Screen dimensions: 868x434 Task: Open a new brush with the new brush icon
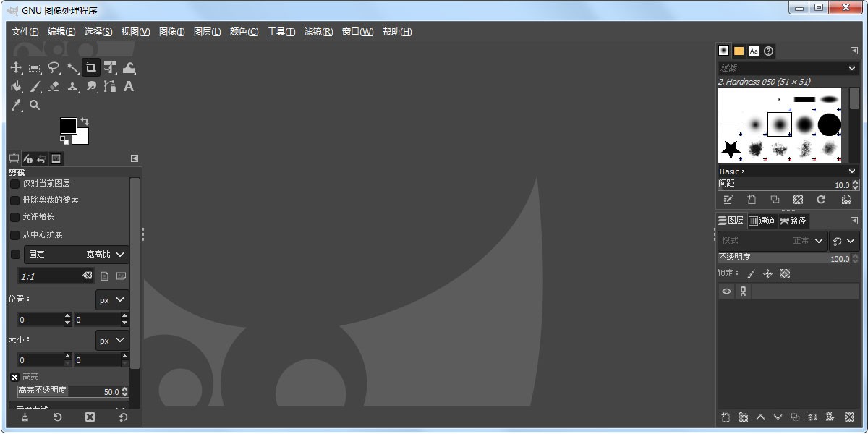coord(752,200)
